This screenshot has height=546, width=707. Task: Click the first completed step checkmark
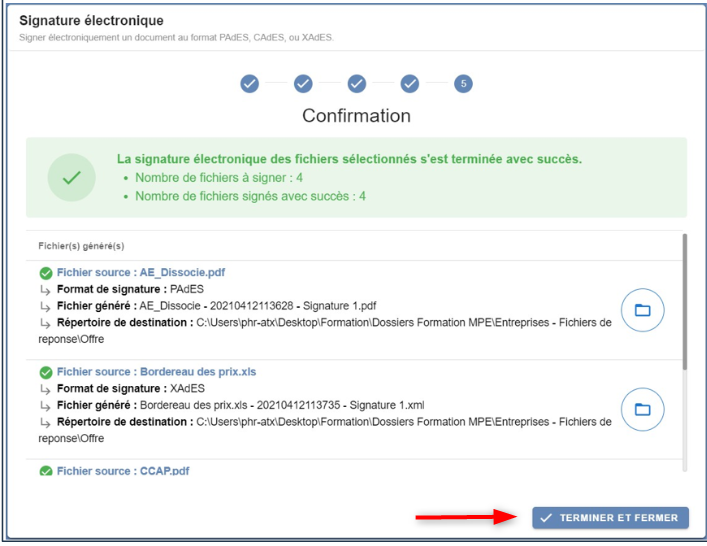click(250, 84)
